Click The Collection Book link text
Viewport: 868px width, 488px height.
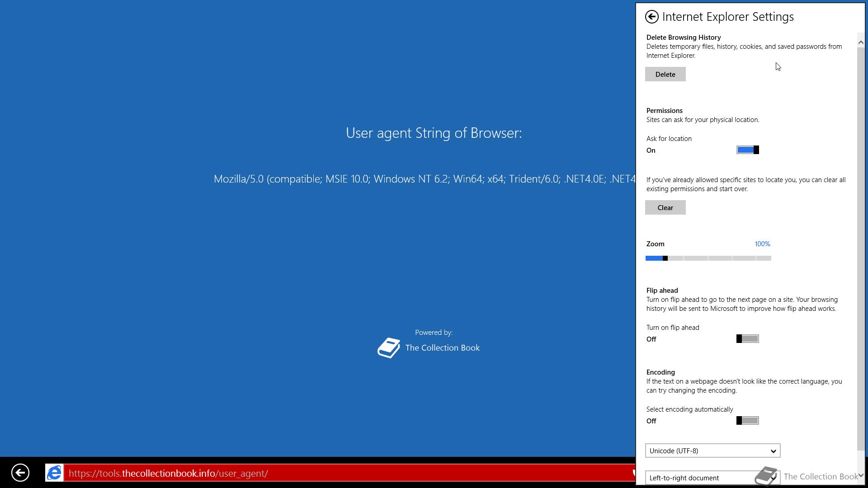pyautogui.click(x=443, y=348)
